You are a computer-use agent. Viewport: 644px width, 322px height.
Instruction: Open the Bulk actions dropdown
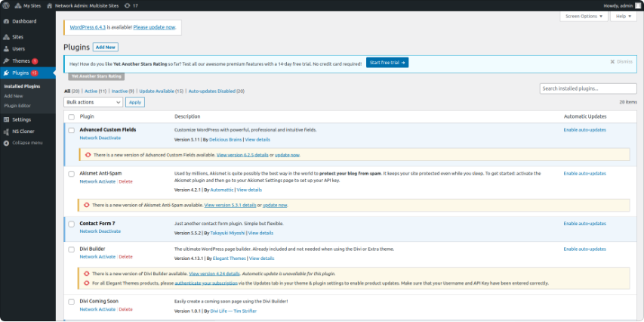pos(94,102)
